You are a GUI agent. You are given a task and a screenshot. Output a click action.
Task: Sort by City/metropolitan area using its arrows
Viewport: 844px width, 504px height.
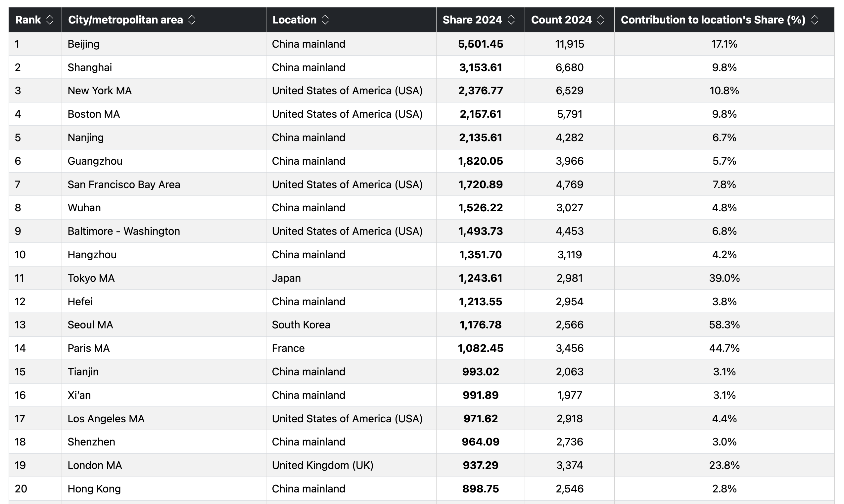coord(192,20)
